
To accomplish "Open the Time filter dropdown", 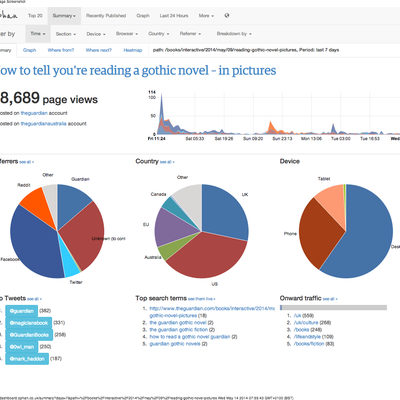I will coord(38,34).
